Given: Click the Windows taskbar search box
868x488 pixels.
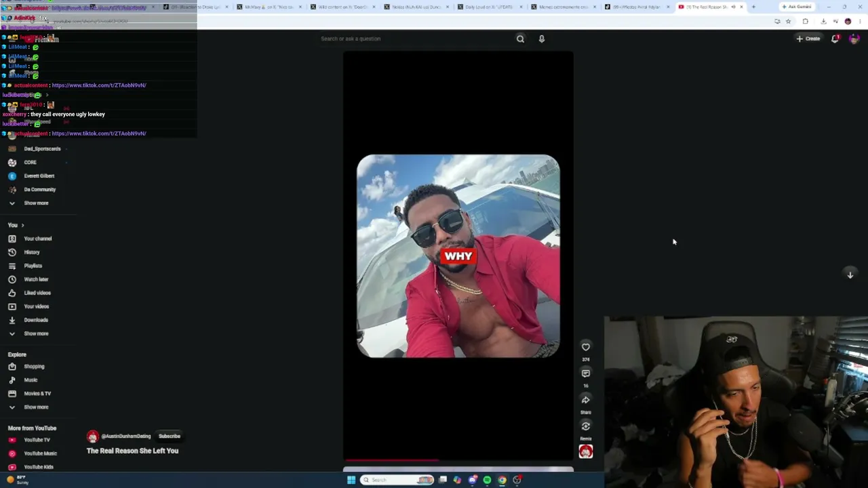Looking at the screenshot, I should point(397,480).
